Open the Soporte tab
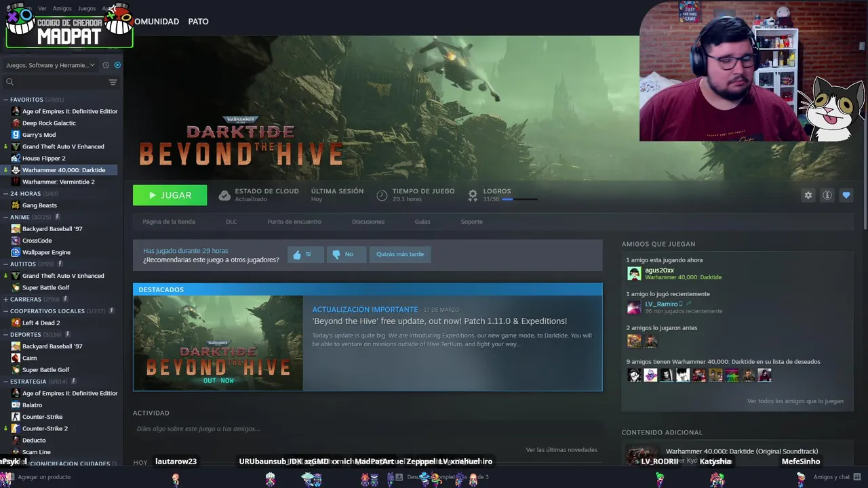 pos(472,222)
